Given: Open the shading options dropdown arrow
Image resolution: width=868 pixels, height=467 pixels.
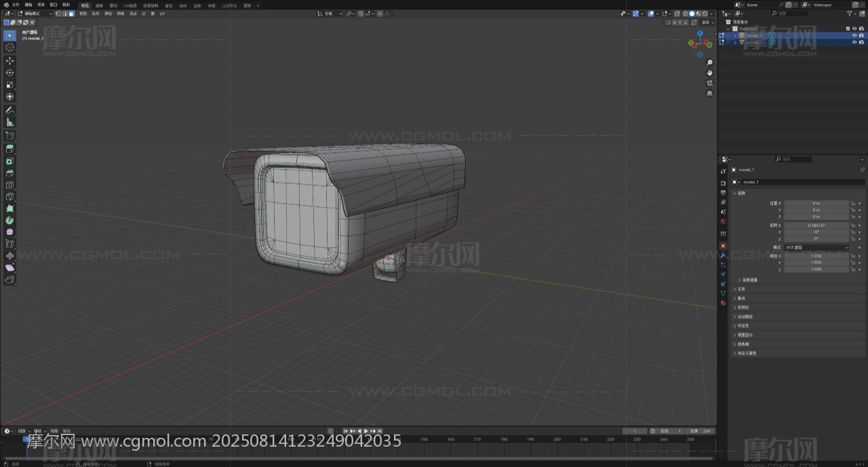Looking at the screenshot, I should click(711, 14).
